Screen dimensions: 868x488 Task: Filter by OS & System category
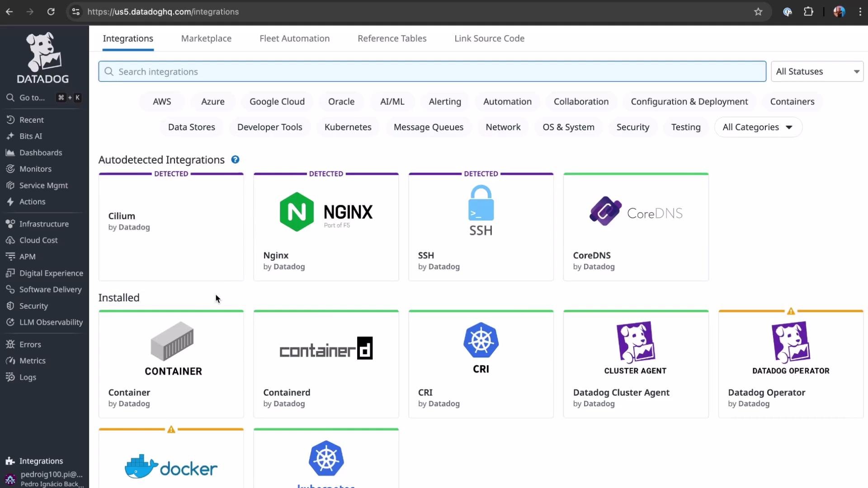[568, 127]
